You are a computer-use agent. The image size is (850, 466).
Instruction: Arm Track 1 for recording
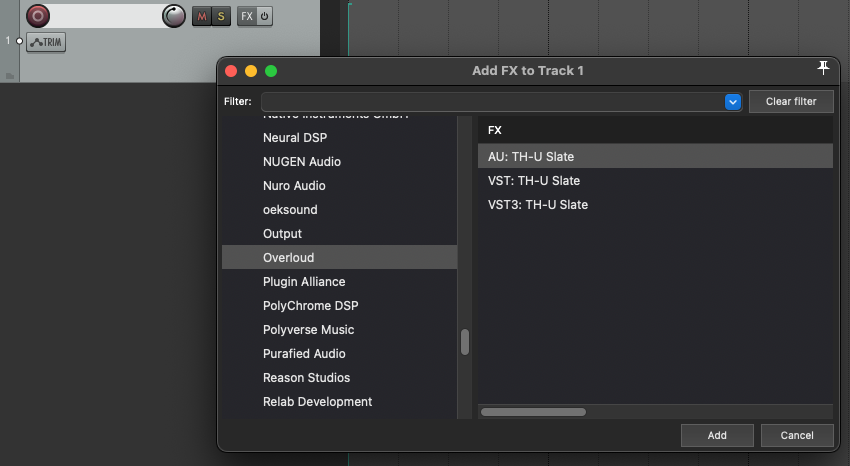(38, 16)
